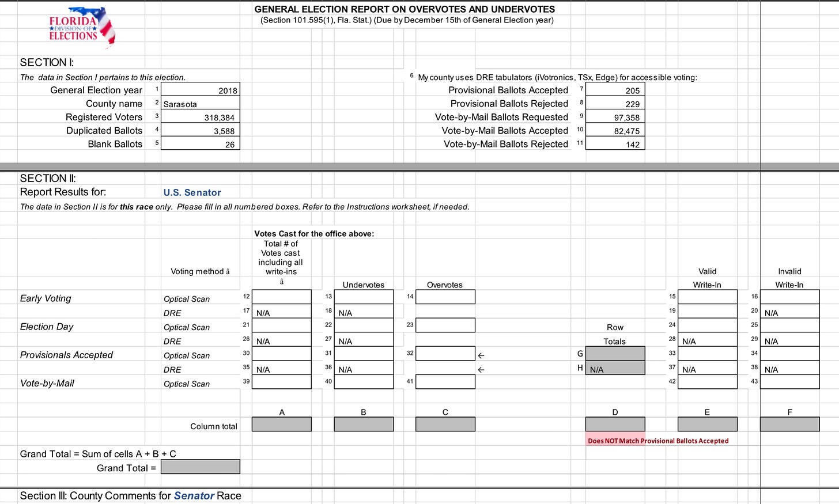The height and width of the screenshot is (504, 839).
Task: Select box 37 N/A Provisionals DRE valid write-in
Action: 708,367
